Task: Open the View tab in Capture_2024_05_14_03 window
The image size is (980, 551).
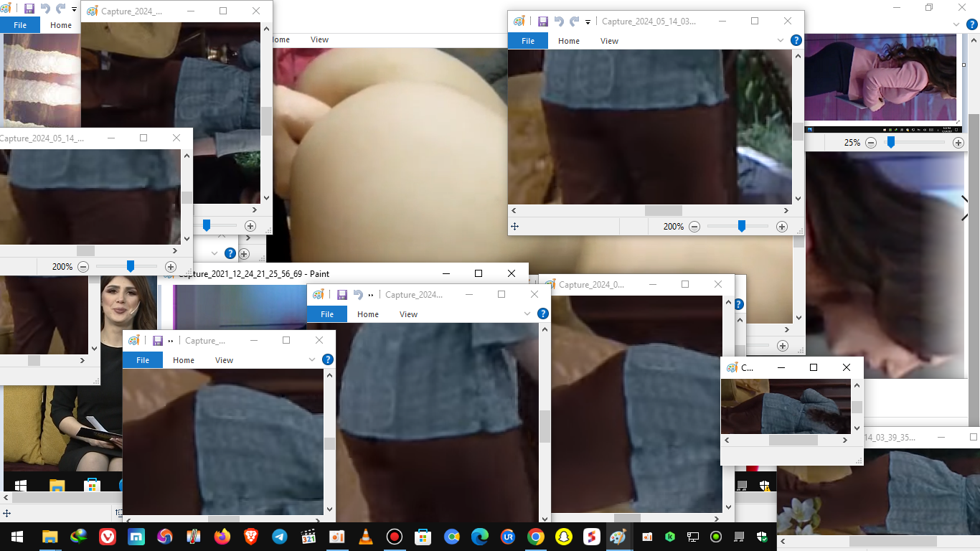Action: tap(609, 41)
